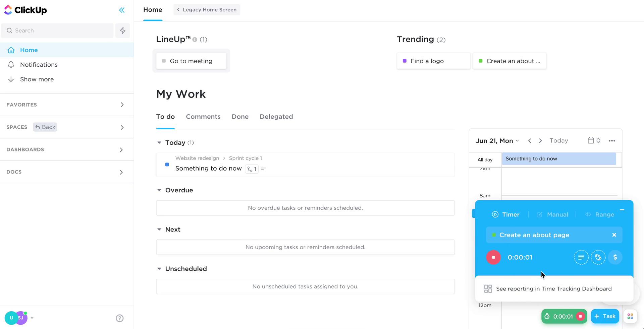This screenshot has width=644, height=329.
Task: Minimize the time tracker popup
Action: tap(622, 210)
